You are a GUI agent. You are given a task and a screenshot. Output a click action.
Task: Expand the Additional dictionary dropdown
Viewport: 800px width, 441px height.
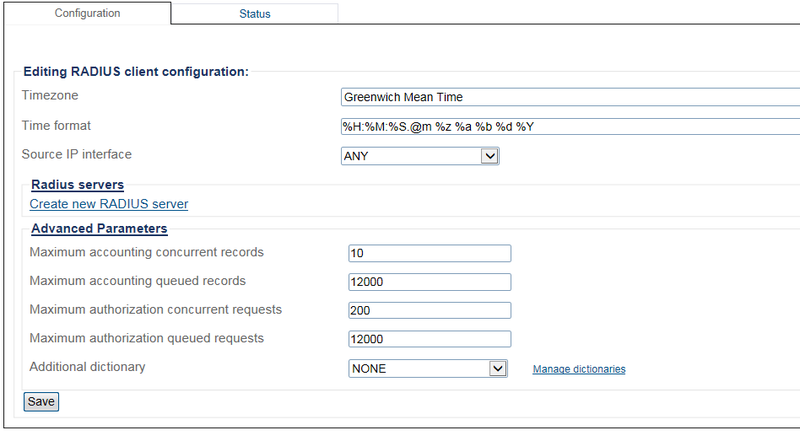[x=428, y=368]
